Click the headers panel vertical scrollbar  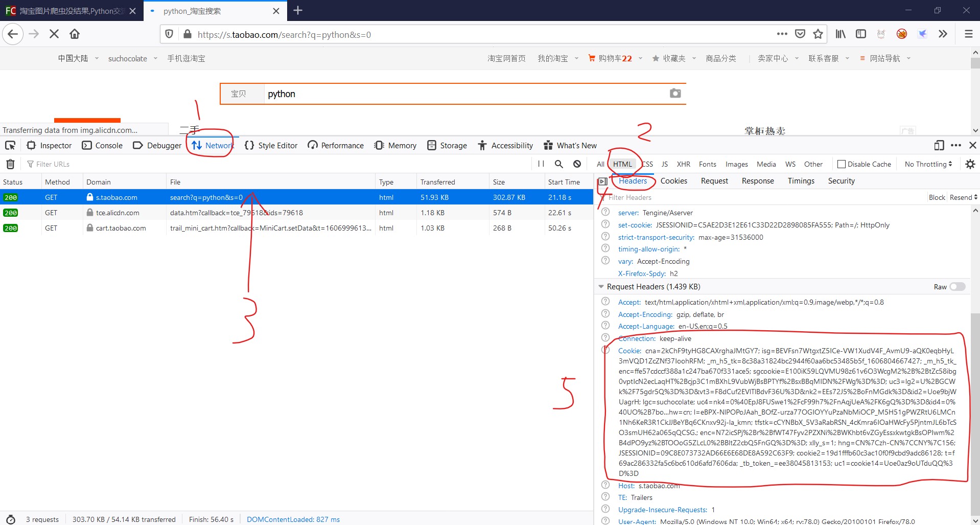(x=975, y=414)
